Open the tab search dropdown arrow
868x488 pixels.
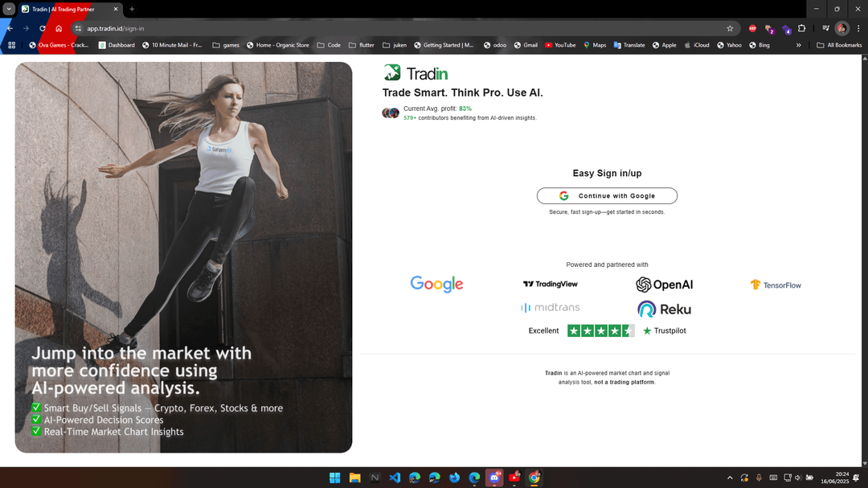[9, 9]
